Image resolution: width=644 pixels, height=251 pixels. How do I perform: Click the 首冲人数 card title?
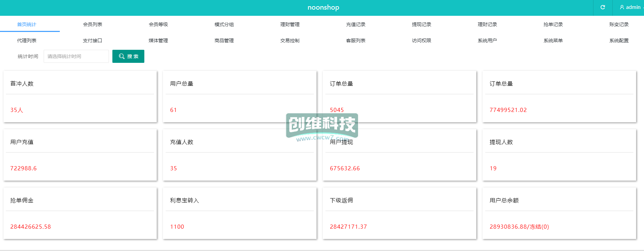[22, 84]
